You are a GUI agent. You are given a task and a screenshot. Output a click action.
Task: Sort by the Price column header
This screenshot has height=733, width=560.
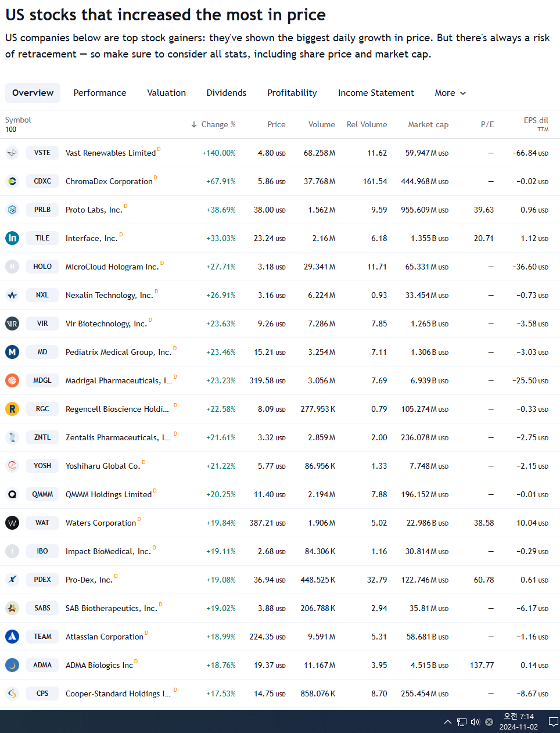click(x=277, y=124)
